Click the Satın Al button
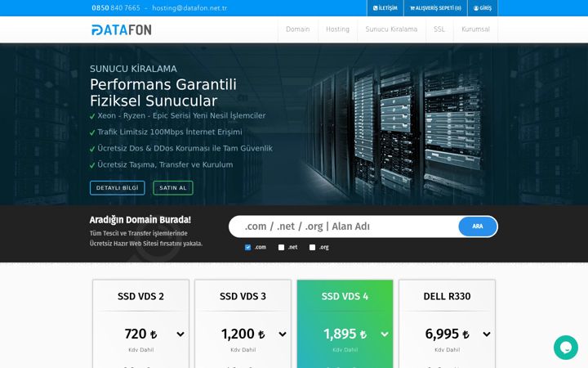This screenshot has width=588, height=368. coord(173,188)
